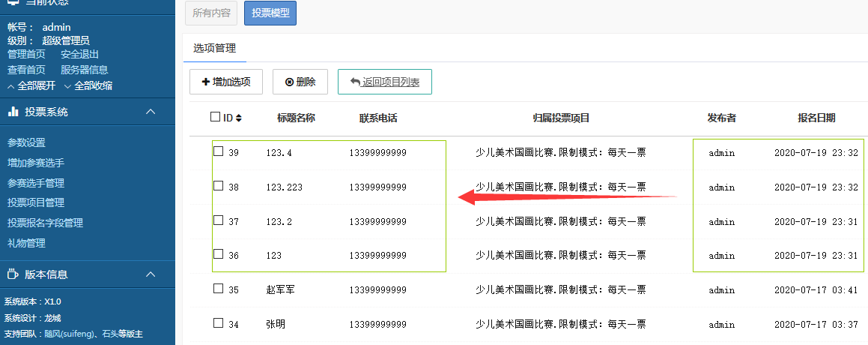Click the bar chart icon beside 投票系统
Viewport: 868px width, 345px height.
click(x=13, y=112)
